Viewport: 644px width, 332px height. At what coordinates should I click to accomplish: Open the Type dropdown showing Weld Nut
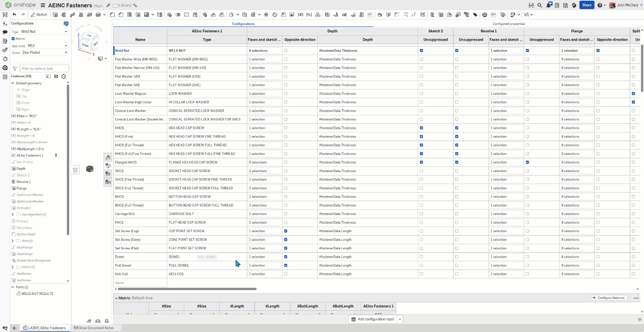pyautogui.click(x=44, y=31)
